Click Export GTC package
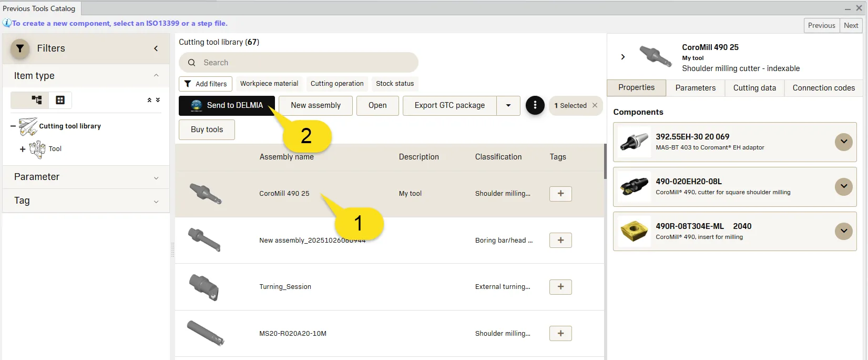868x360 pixels. pyautogui.click(x=450, y=105)
